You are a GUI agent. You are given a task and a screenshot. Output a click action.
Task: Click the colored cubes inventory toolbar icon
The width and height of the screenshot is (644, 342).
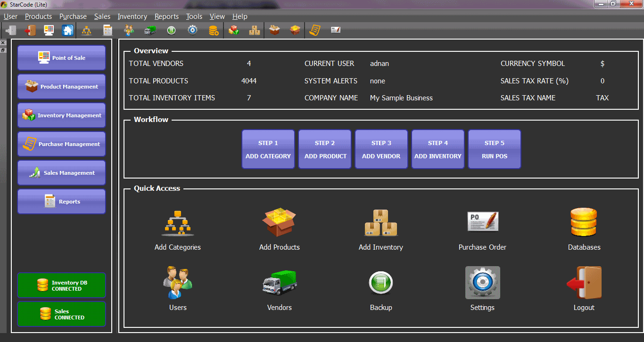click(234, 31)
